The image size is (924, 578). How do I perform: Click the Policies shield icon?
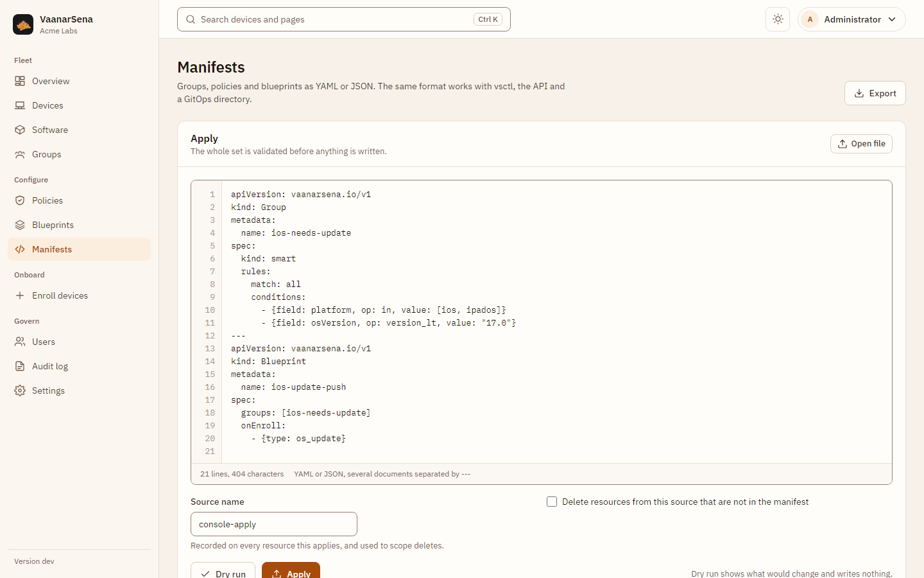(x=20, y=200)
